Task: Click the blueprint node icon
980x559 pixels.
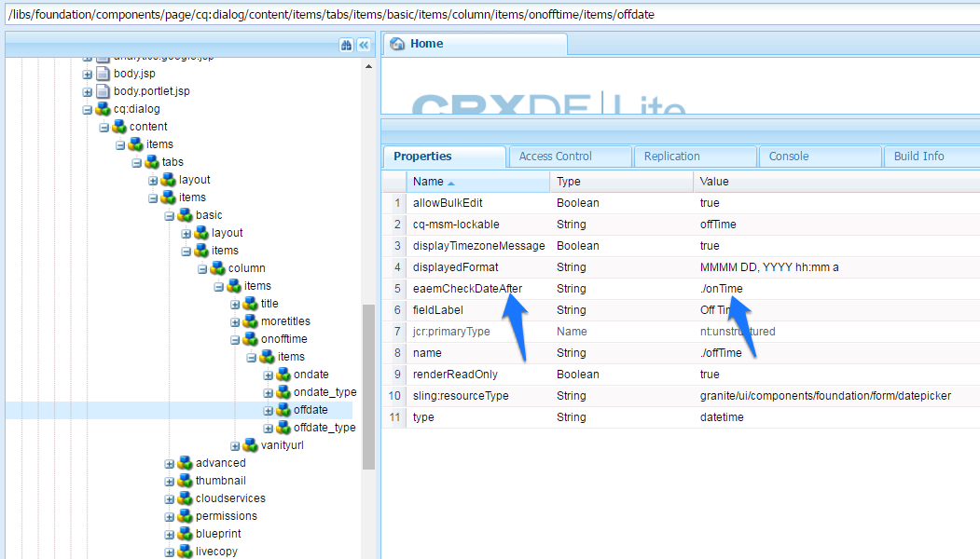Action: pyautogui.click(x=185, y=534)
